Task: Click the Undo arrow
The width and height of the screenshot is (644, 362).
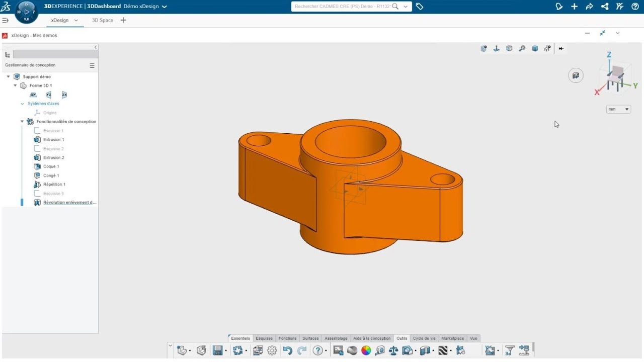Action: tap(287, 350)
